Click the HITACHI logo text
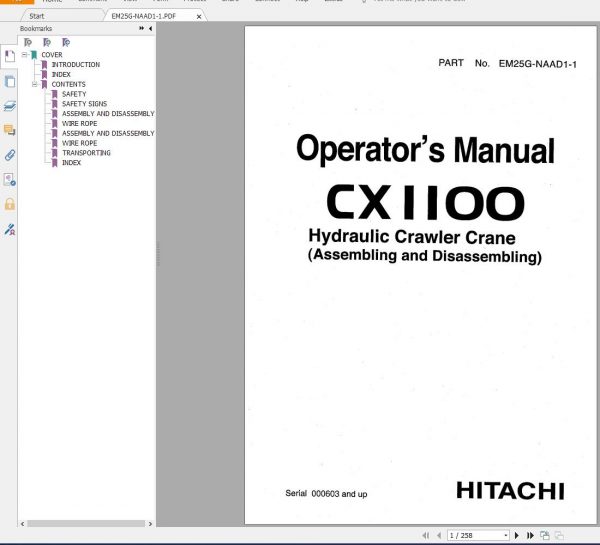600x545 pixels. click(x=510, y=491)
